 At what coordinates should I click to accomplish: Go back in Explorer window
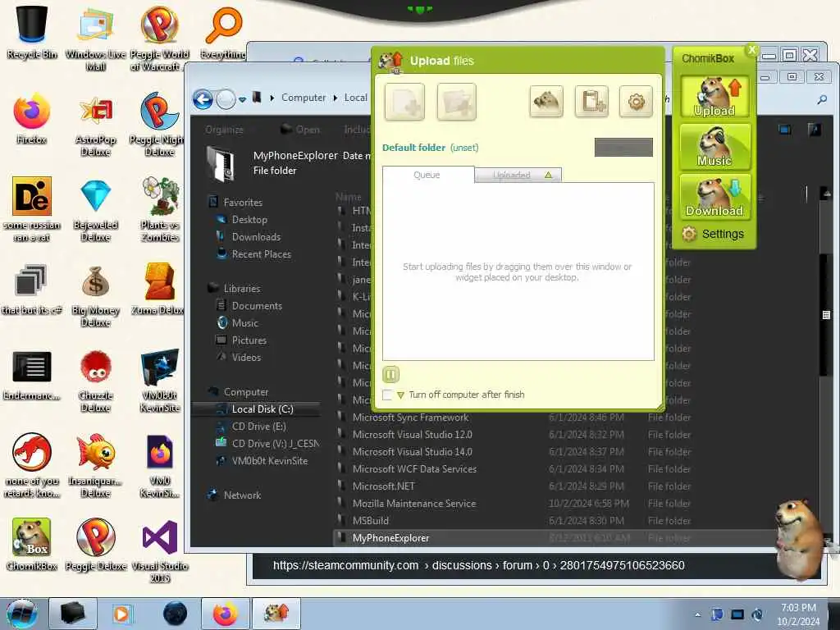pyautogui.click(x=203, y=99)
